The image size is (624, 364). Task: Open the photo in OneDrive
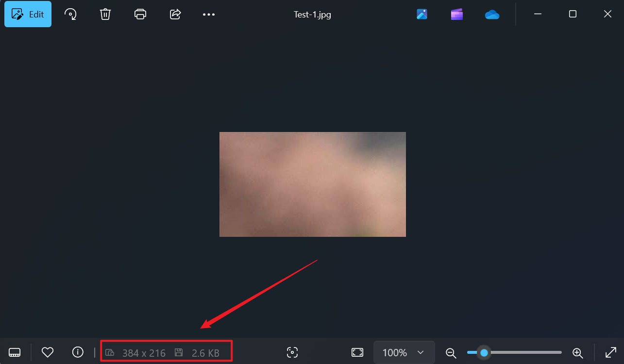pyautogui.click(x=492, y=14)
